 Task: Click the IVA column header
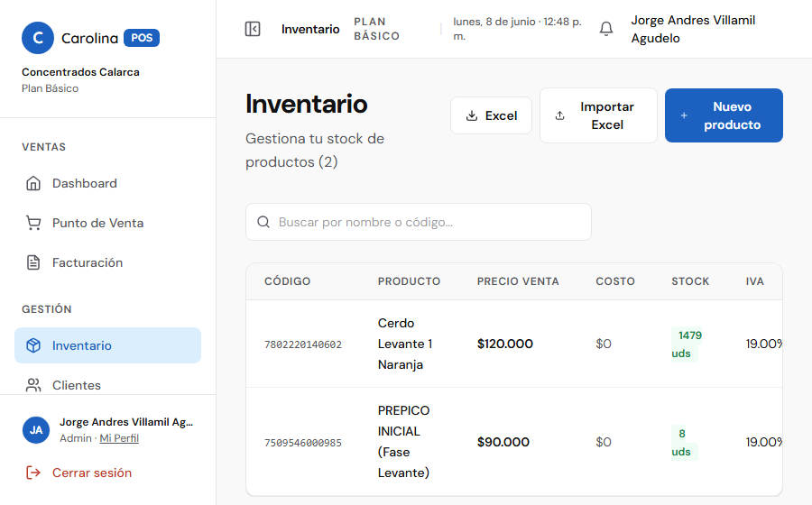(754, 281)
